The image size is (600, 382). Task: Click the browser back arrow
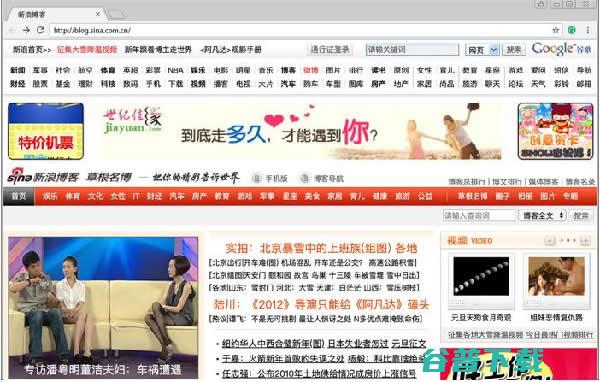pos(12,30)
